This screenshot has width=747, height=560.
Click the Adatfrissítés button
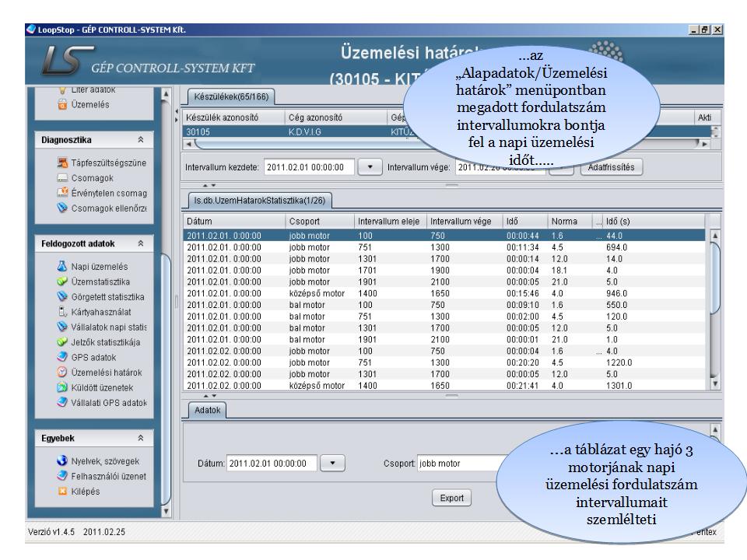tap(610, 166)
